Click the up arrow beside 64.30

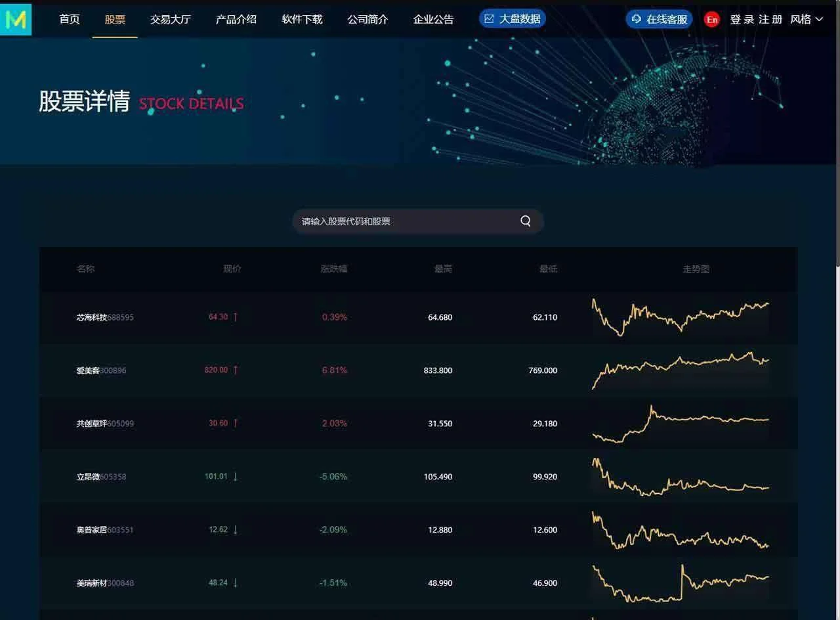pos(236,317)
